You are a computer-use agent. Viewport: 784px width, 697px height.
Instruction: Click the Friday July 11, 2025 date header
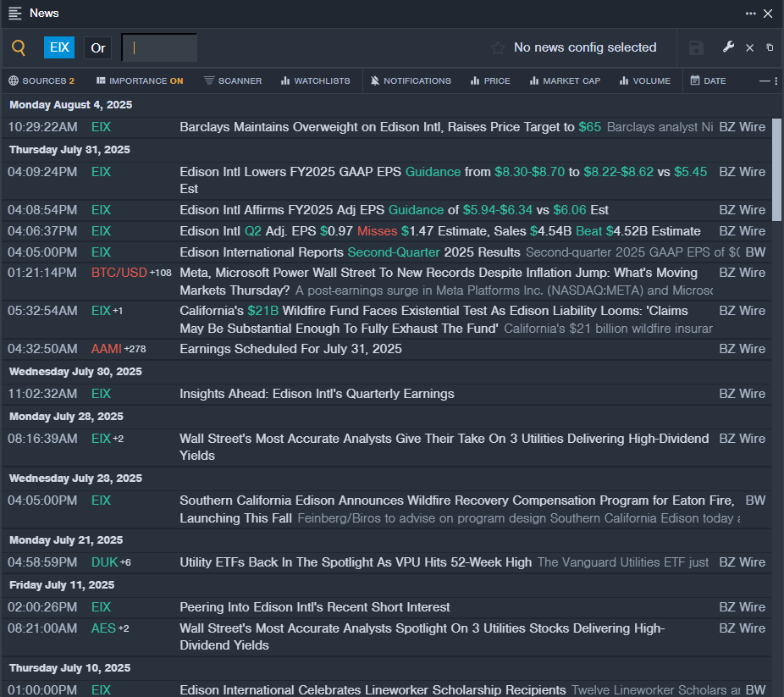[62, 585]
